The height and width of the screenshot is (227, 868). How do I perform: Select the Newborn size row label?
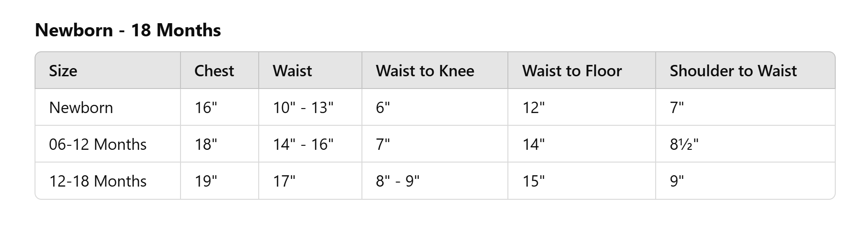[x=81, y=108]
